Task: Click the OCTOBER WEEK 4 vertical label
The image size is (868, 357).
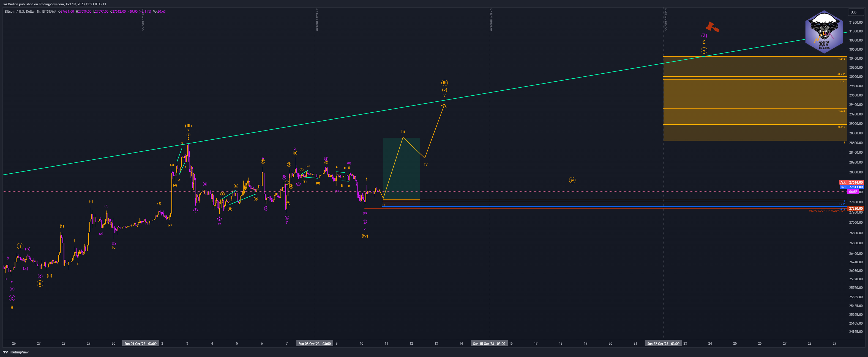Action: 665,20
